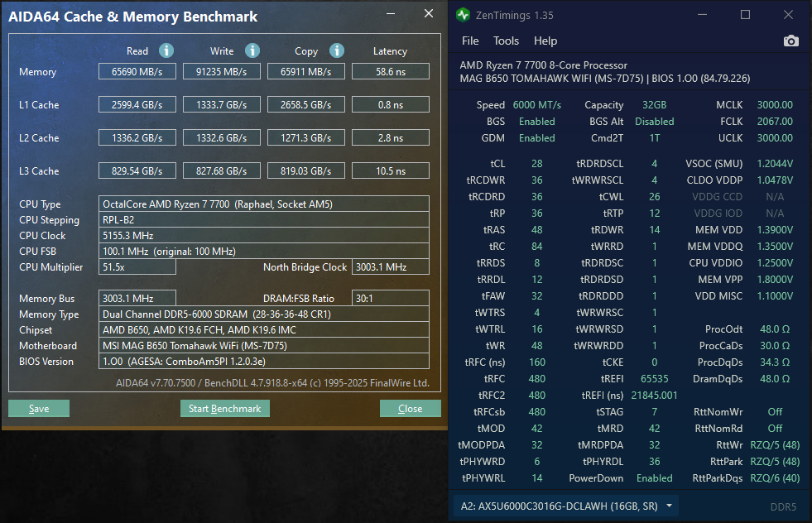Image resolution: width=812 pixels, height=523 pixels.
Task: Click the Save button in AIDA64
Action: (x=39, y=409)
